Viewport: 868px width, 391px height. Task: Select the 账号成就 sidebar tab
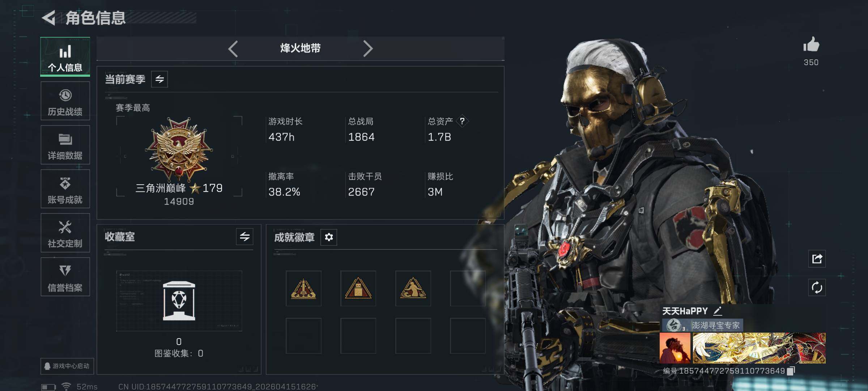tap(65, 189)
